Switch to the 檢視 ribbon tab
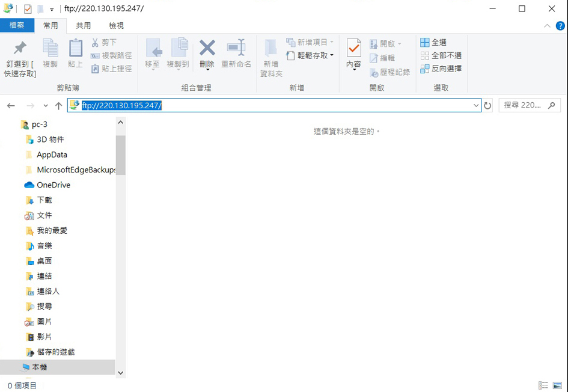The height and width of the screenshot is (392, 568). 116,25
